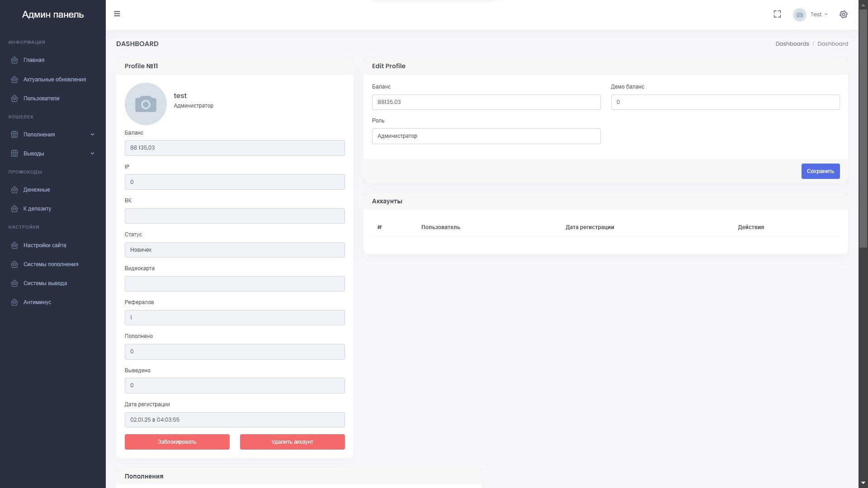The height and width of the screenshot is (488, 868).
Task: Open Пользователи in the sidebar
Action: [41, 99]
